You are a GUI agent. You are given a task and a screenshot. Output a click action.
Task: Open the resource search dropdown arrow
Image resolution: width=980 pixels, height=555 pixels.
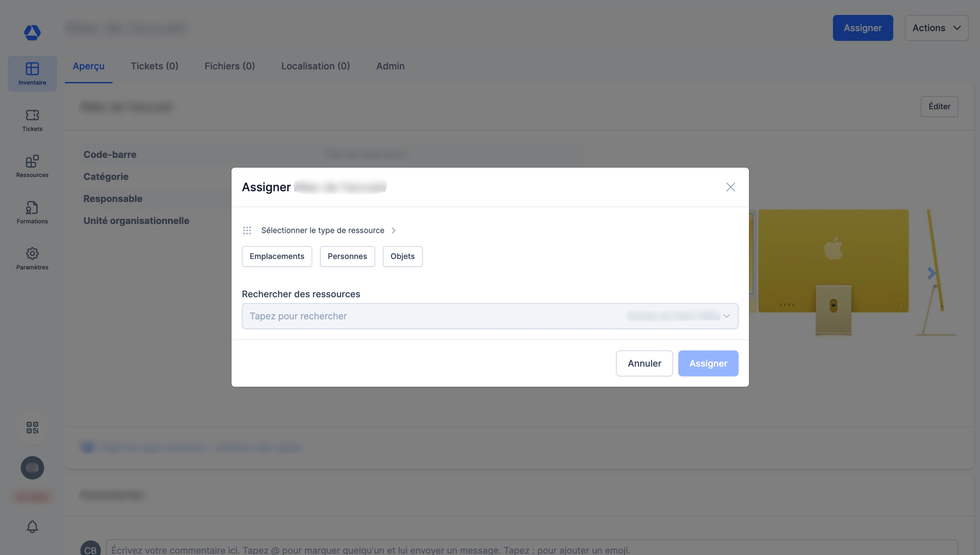[x=726, y=316]
